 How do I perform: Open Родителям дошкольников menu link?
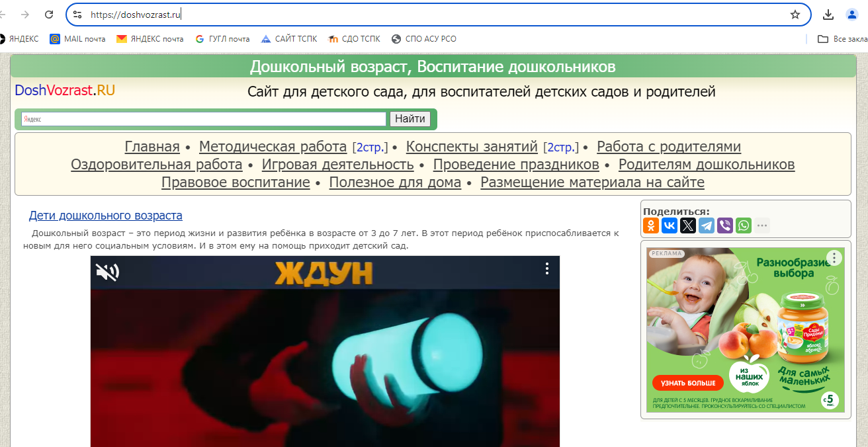tap(707, 165)
